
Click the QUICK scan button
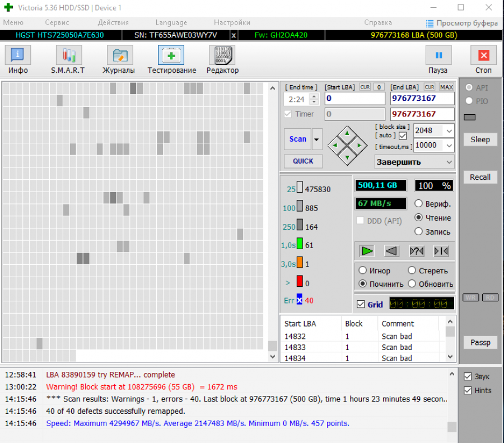[303, 161]
